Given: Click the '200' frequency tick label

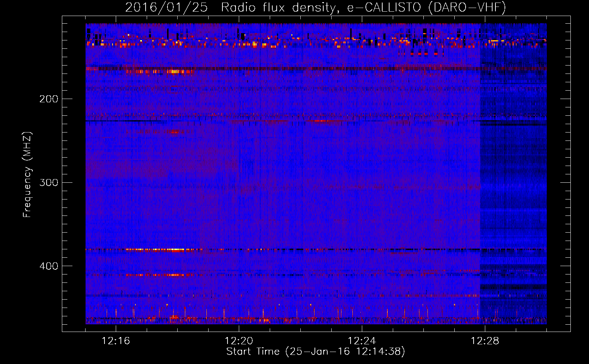Looking at the screenshot, I should coord(49,99).
